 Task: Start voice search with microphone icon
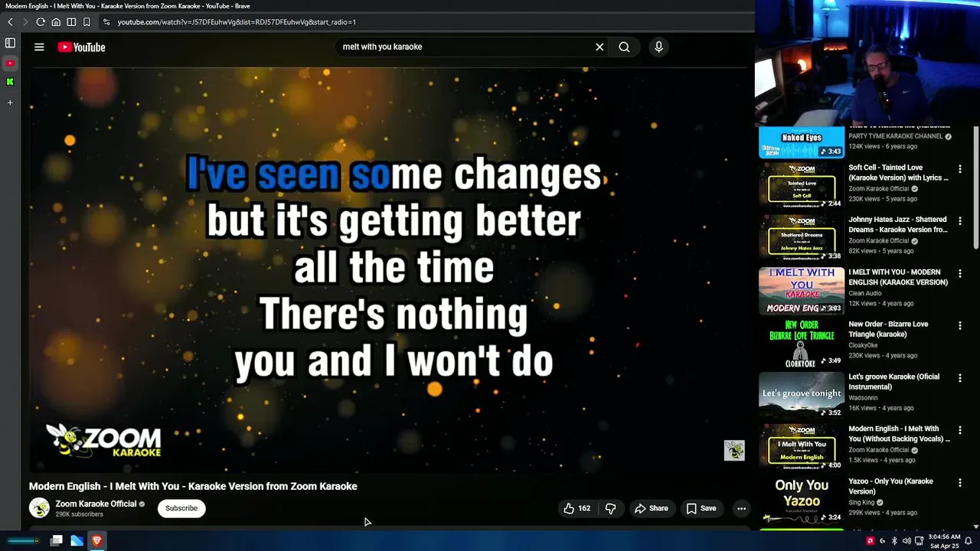tap(658, 47)
